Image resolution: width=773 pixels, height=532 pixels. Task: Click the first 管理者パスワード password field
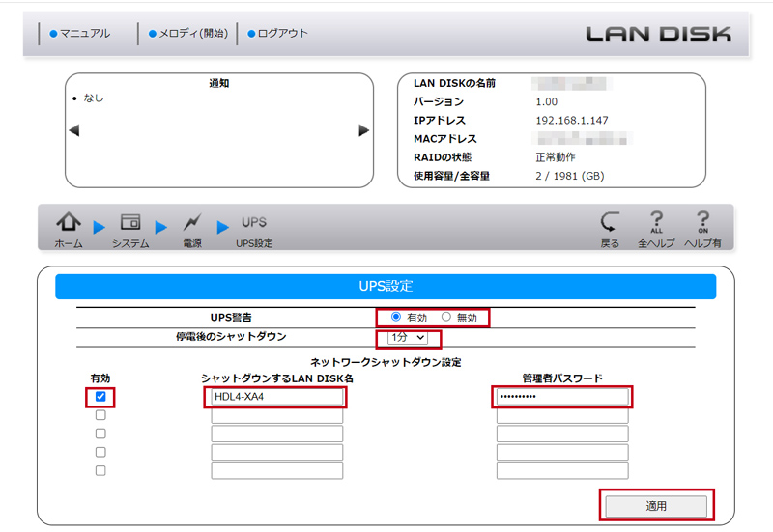tap(562, 397)
